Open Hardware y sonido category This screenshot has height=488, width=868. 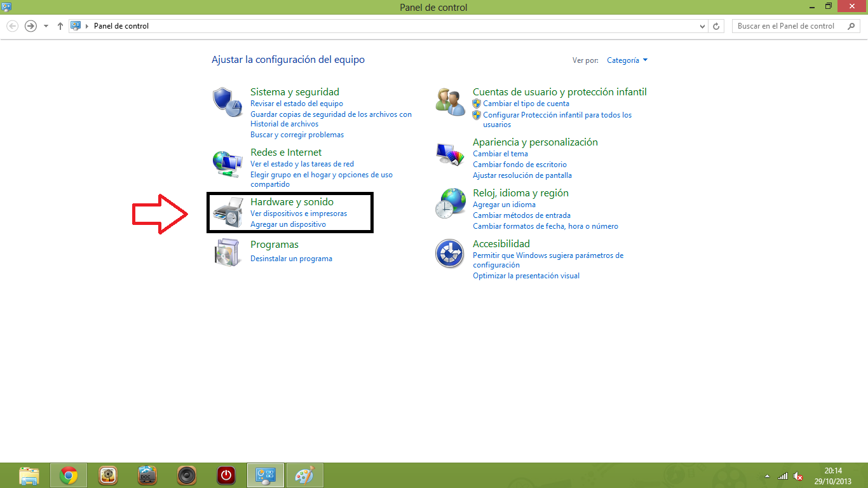tap(292, 202)
